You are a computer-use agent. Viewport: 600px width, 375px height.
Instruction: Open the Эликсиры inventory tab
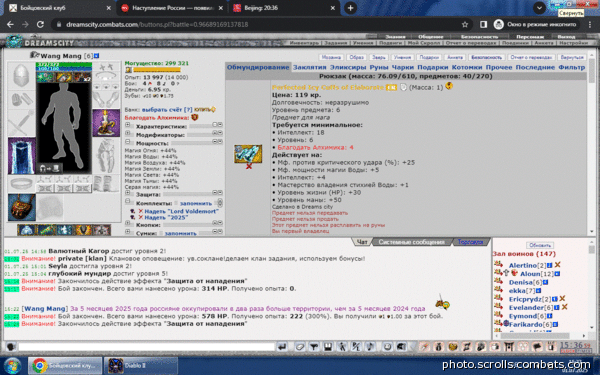(347, 67)
